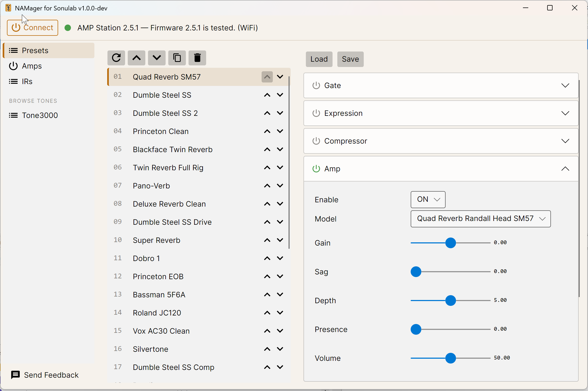Move Dumble Steel SS Drive preset down
The width and height of the screenshot is (588, 391).
pyautogui.click(x=280, y=222)
